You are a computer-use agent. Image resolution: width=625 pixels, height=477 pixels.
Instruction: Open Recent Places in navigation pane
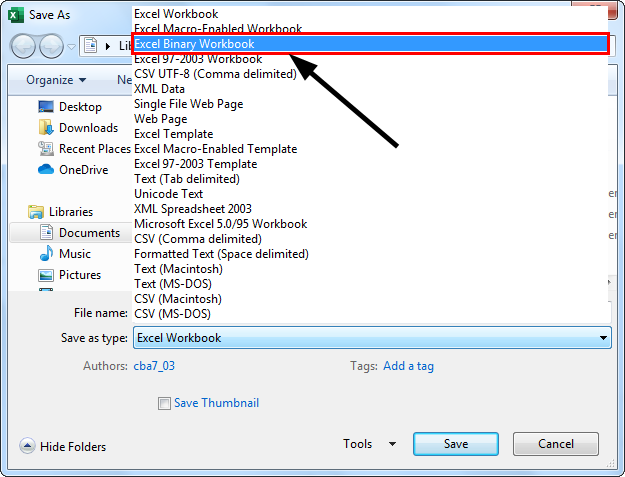(x=95, y=149)
